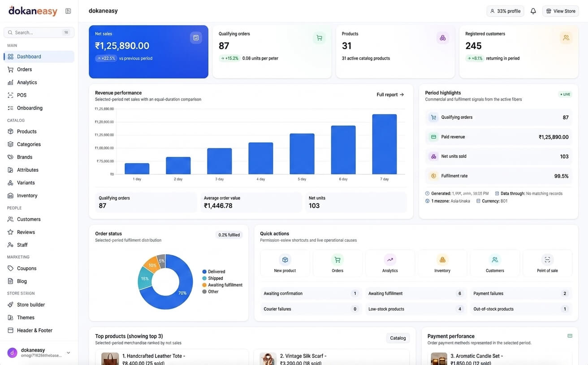588x365 pixels.
Task: Click the Registered customers people icon
Action: click(566, 38)
